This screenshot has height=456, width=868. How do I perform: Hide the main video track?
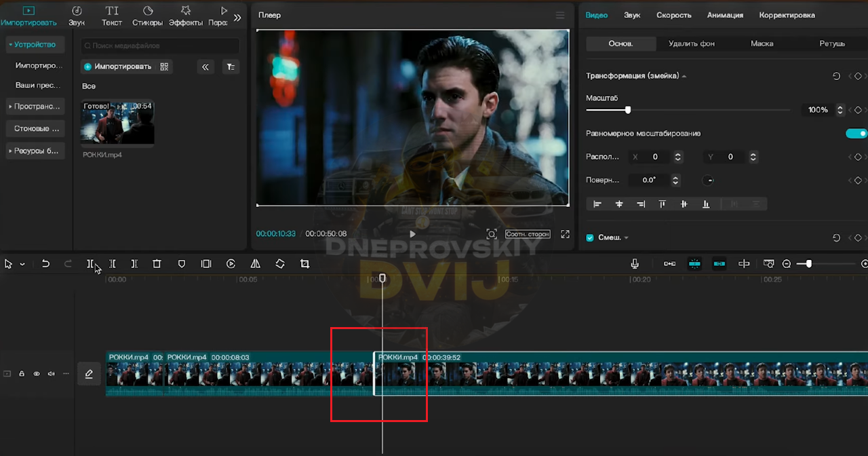(x=37, y=374)
